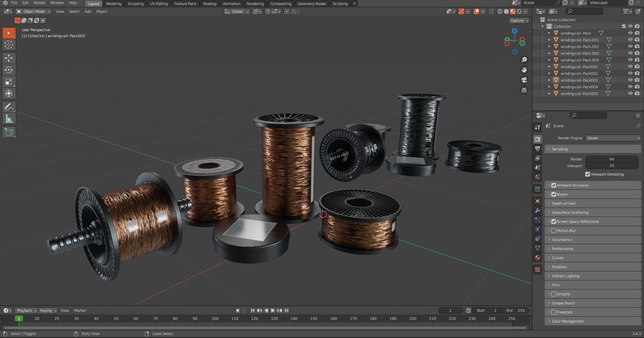Open the Output properties tab
Screen dimensions: 644x338
click(x=538, y=149)
